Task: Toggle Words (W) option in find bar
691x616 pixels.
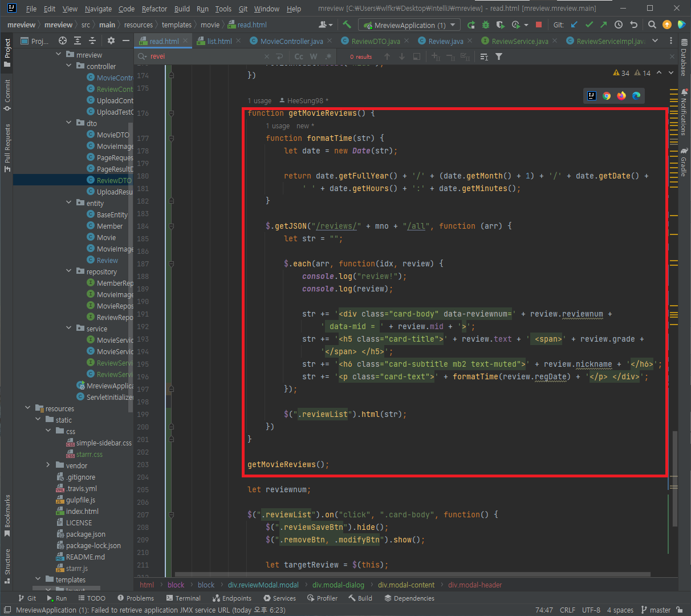Action: 314,56
